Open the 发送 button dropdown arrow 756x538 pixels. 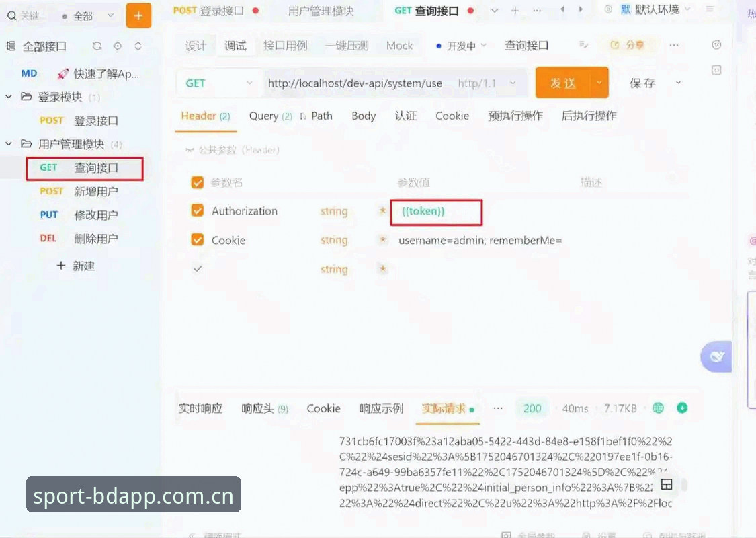[x=599, y=83]
